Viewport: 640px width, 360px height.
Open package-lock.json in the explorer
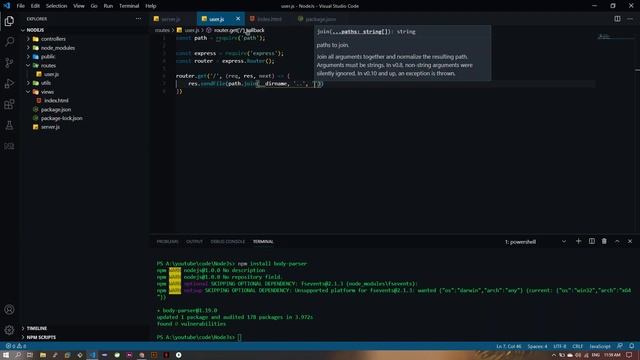tap(61, 118)
